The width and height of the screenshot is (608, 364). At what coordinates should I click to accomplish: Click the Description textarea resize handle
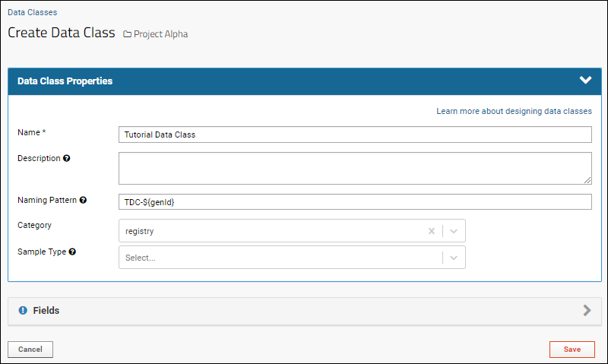(x=587, y=180)
